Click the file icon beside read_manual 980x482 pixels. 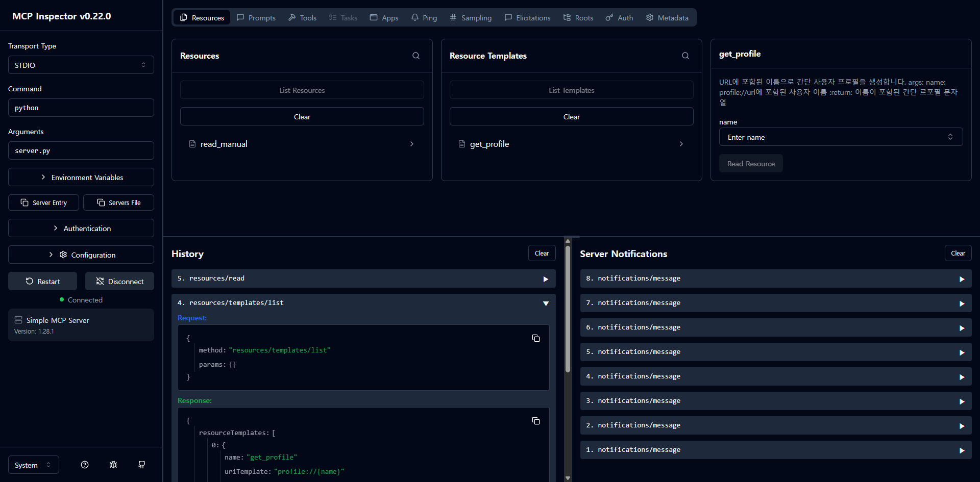tap(192, 144)
